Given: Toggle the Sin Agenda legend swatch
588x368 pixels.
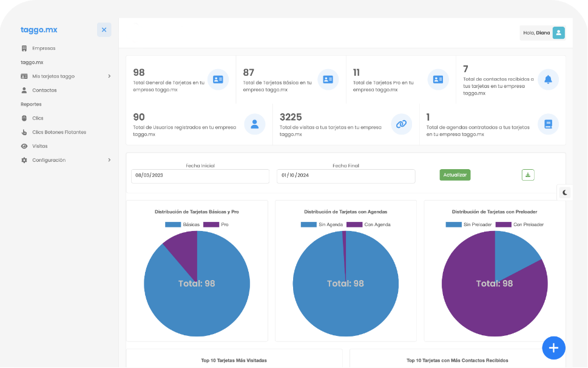Looking at the screenshot, I should click(x=309, y=224).
